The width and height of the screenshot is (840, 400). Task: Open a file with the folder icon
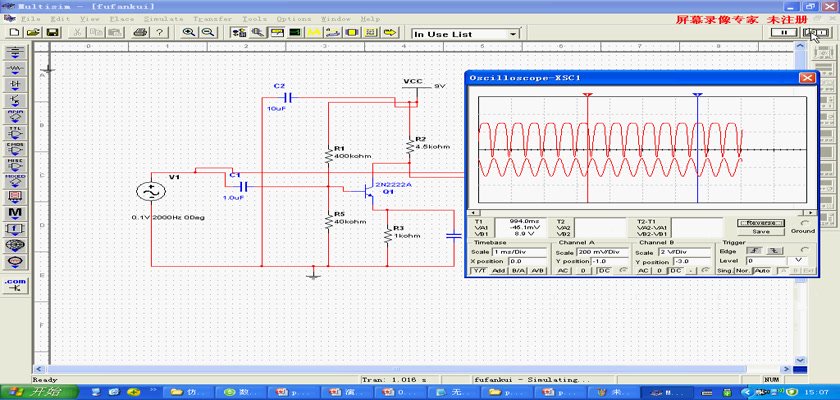tap(33, 33)
